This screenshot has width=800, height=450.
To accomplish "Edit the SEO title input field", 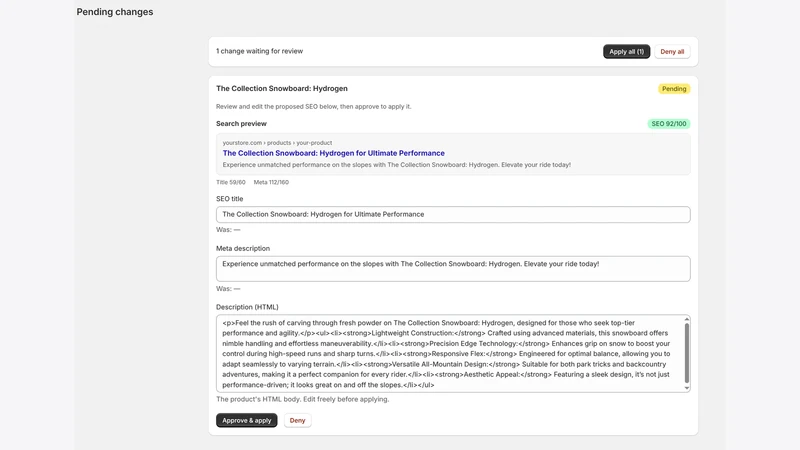I will 453,214.
